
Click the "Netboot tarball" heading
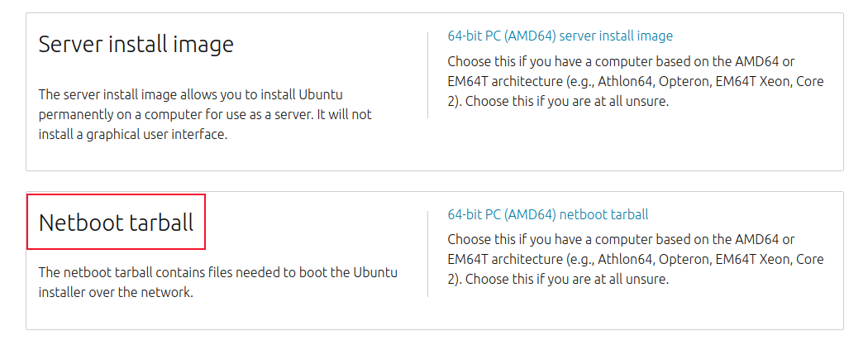coord(116,223)
